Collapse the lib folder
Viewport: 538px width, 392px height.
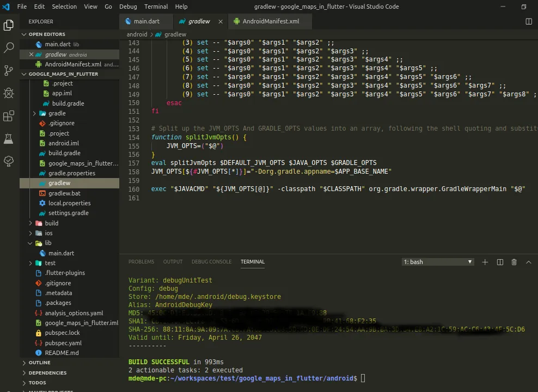coord(48,243)
